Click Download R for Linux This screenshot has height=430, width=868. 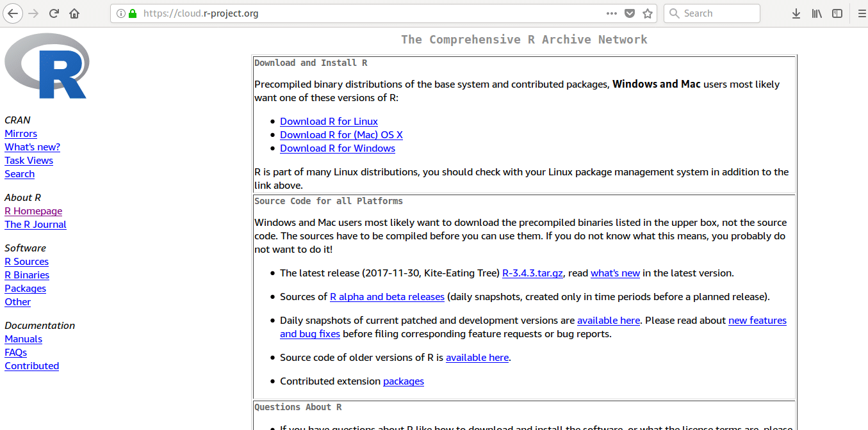pyautogui.click(x=329, y=122)
